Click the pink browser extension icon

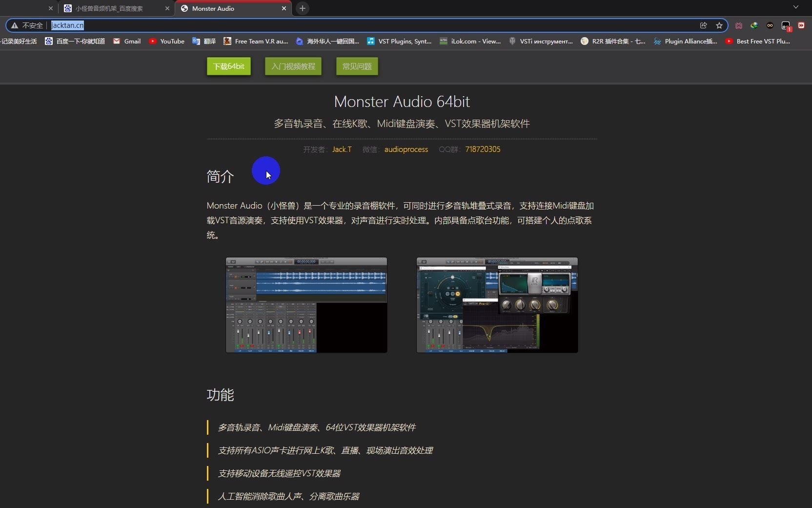coord(739,25)
